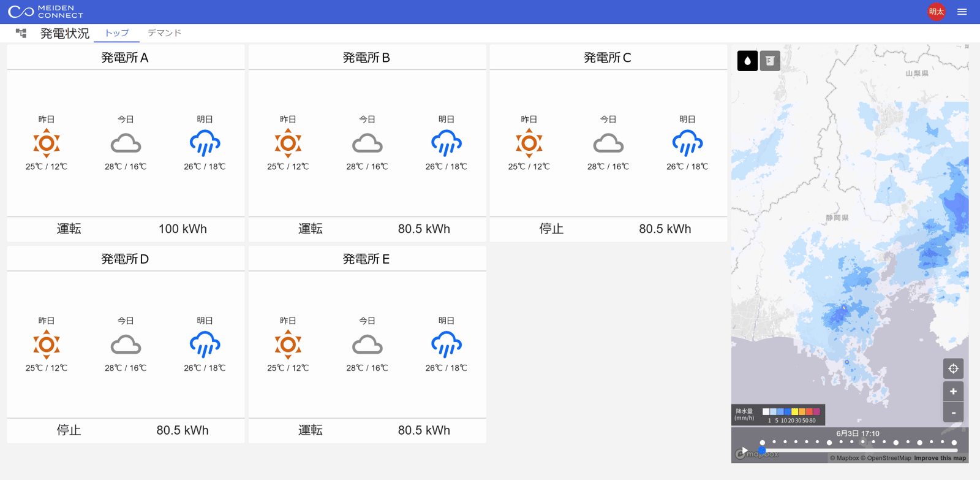
Task: Click the 静岡県 label on map
Action: pos(837,218)
